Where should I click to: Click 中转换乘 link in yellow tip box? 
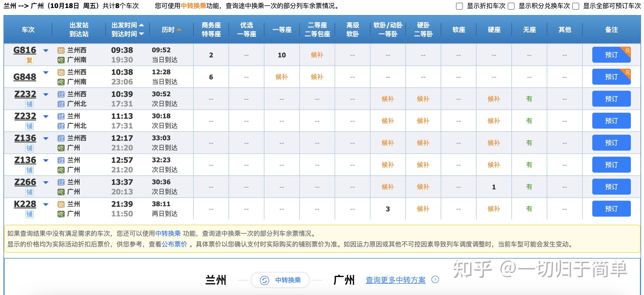pos(168,234)
